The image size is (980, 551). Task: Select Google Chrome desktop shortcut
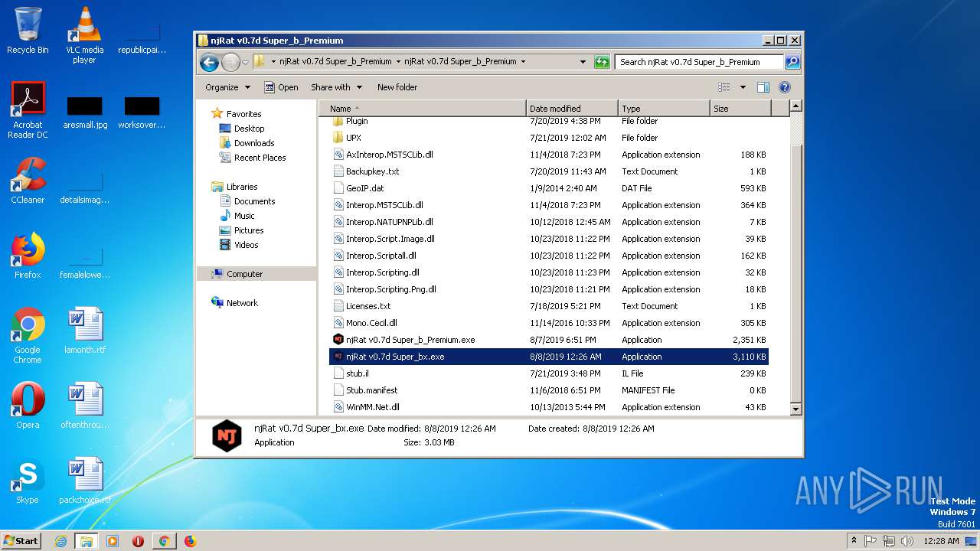click(x=28, y=335)
